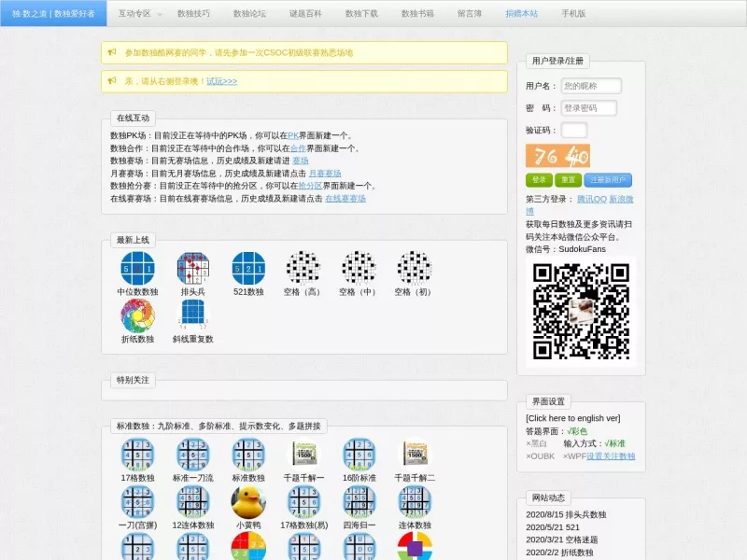
Task: Open the 千题千解一 book icon
Action: pyautogui.click(x=303, y=455)
